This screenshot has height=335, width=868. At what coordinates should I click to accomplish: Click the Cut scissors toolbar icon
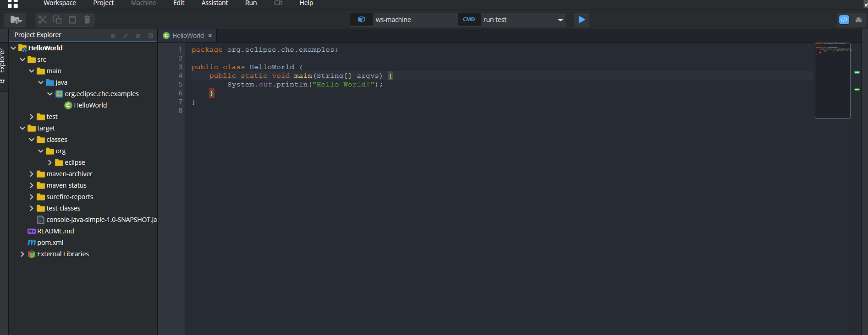pos(43,20)
